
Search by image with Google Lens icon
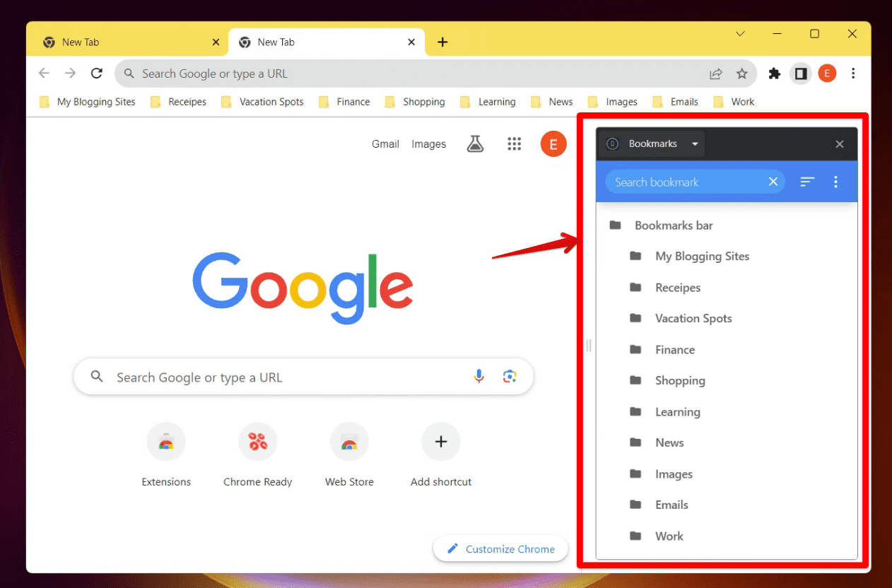click(510, 377)
